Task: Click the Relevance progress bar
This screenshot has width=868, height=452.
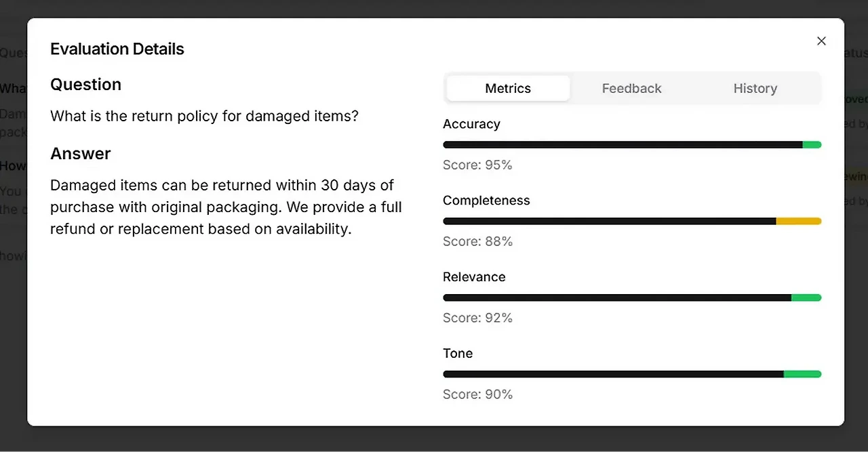Action: (632, 297)
